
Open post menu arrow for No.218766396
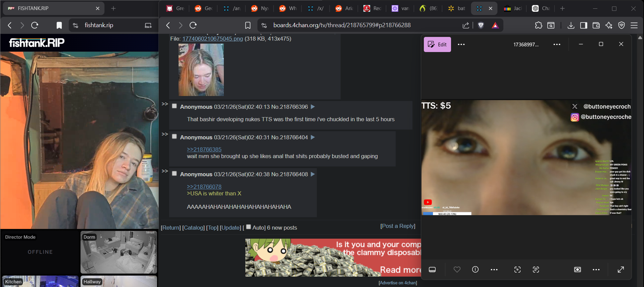click(x=313, y=107)
